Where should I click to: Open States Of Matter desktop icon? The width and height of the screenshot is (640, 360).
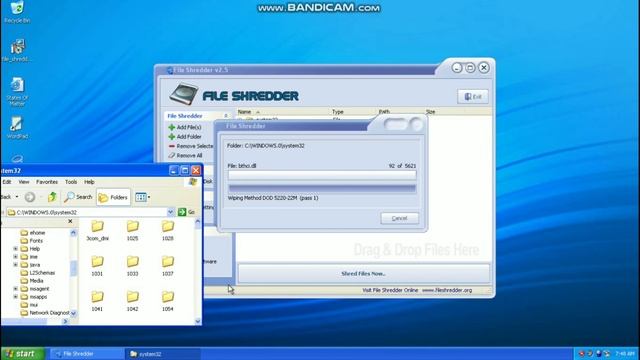click(17, 92)
